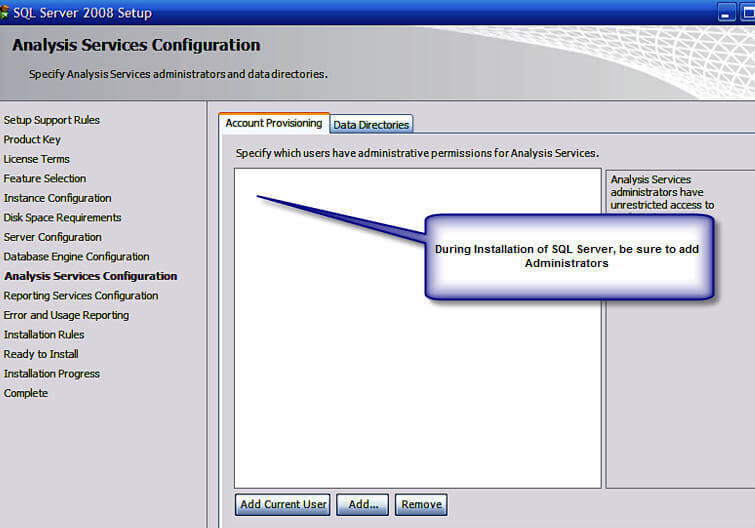This screenshot has height=528, width=755.
Task: Maximize the SQL Server 2008 Setup window
Action: [x=748, y=13]
